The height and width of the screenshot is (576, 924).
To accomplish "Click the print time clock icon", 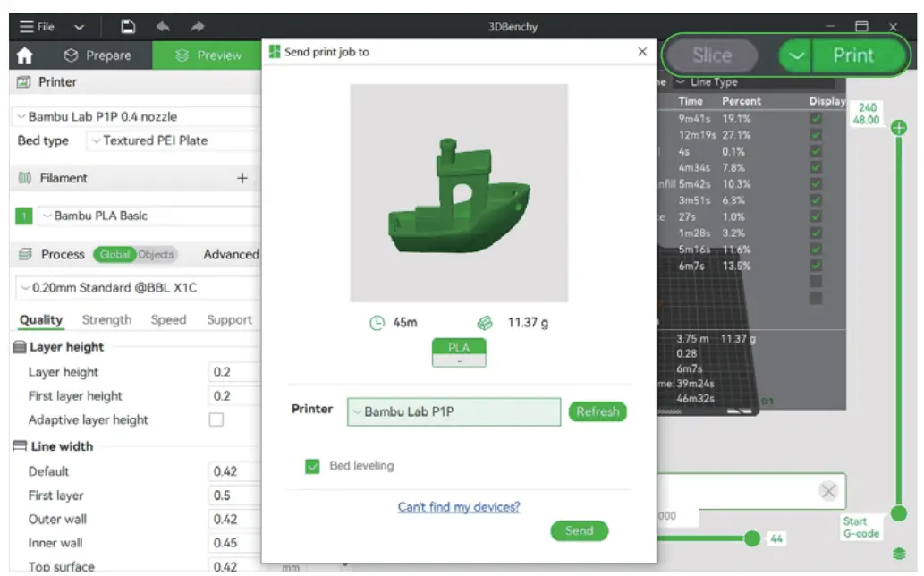I will click(377, 323).
